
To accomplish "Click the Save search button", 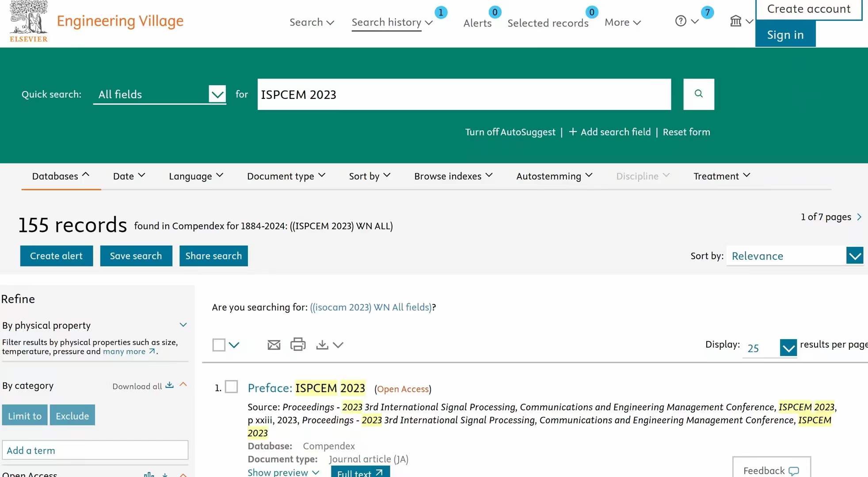I will 136,256.
